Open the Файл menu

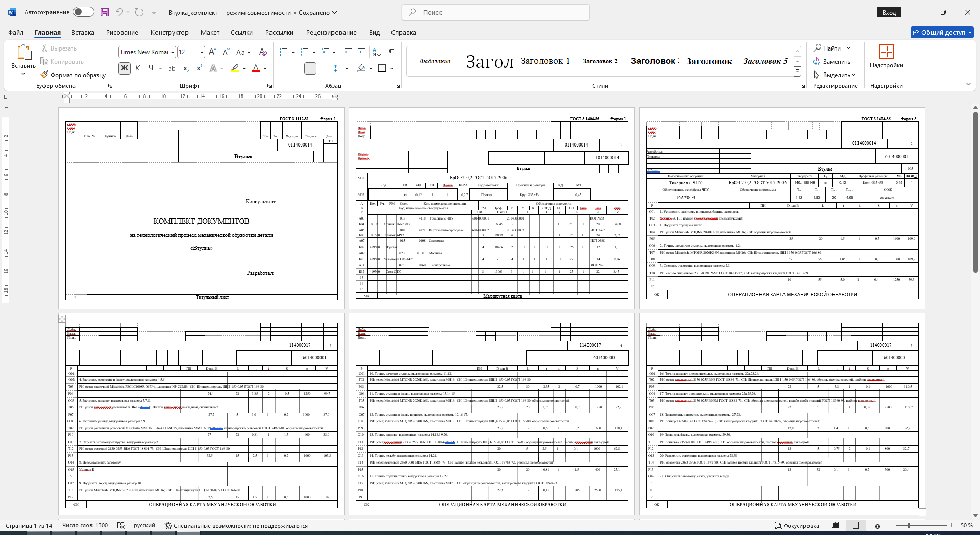(x=16, y=32)
